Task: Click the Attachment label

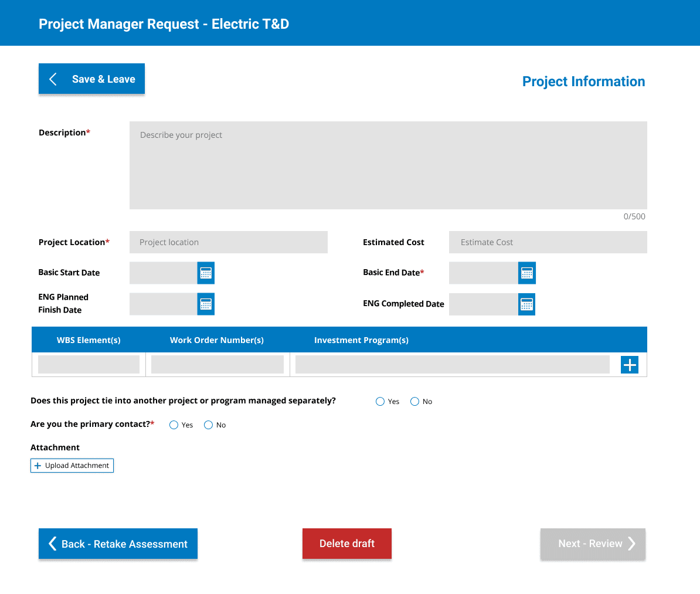Action: coord(55,447)
